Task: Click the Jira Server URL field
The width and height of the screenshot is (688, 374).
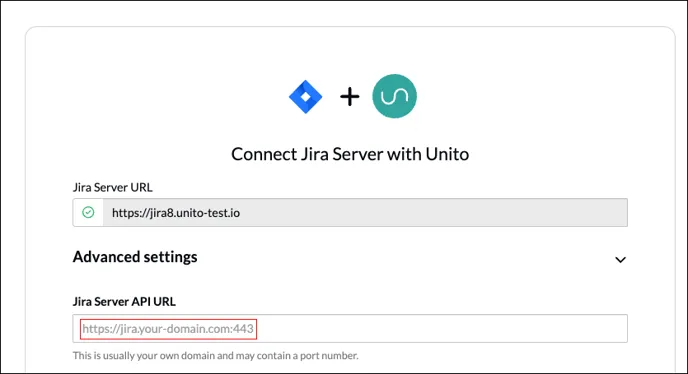Action: click(x=350, y=212)
